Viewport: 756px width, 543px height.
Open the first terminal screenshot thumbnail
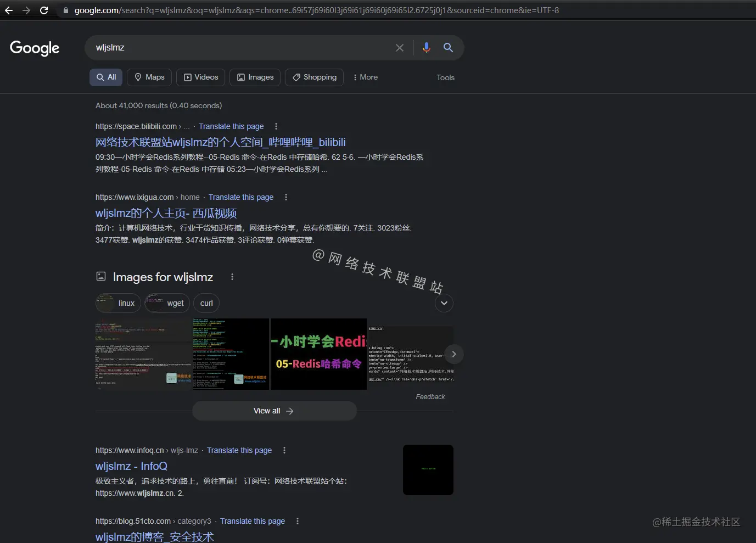[143, 354]
